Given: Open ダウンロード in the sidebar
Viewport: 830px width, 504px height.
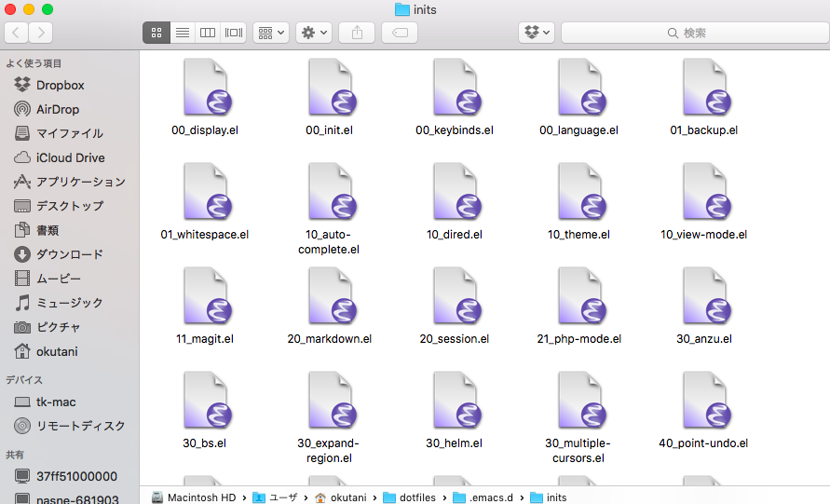Looking at the screenshot, I should (70, 254).
